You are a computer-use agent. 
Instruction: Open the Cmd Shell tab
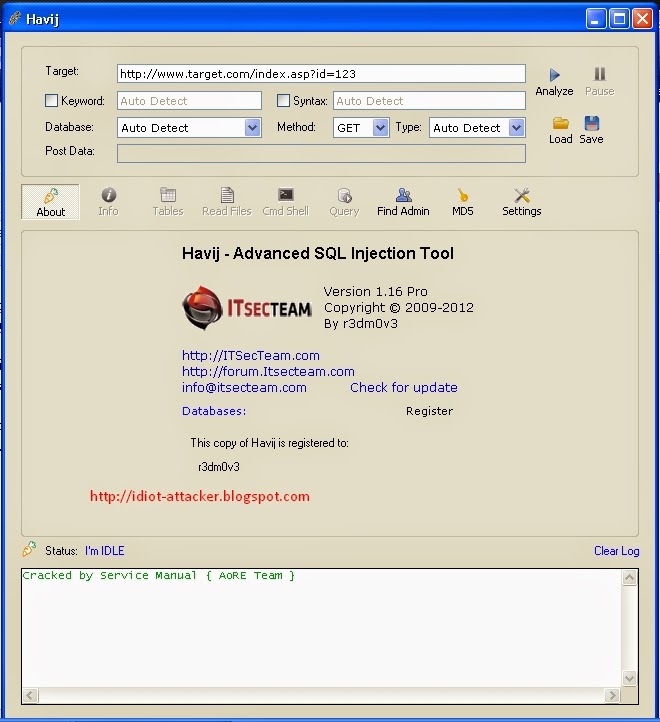coord(286,202)
